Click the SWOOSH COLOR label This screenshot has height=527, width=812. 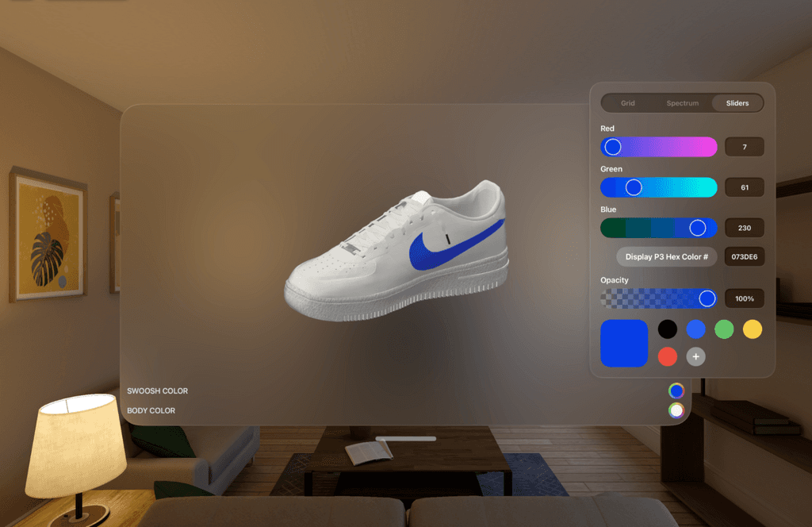click(x=158, y=390)
